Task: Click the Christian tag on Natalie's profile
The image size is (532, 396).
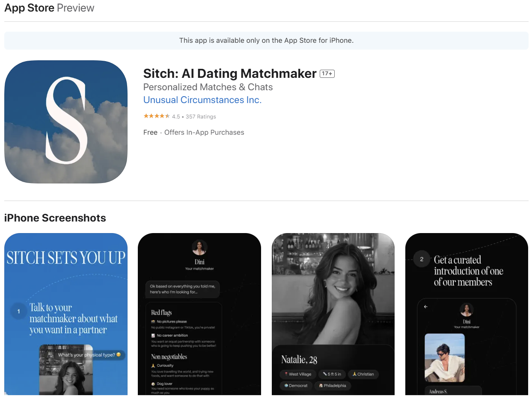Action: [x=363, y=374]
